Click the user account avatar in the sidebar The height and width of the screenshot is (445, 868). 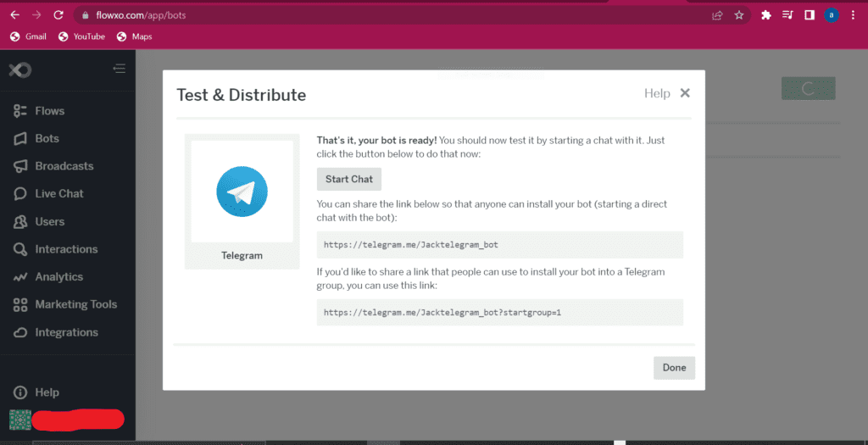click(20, 420)
